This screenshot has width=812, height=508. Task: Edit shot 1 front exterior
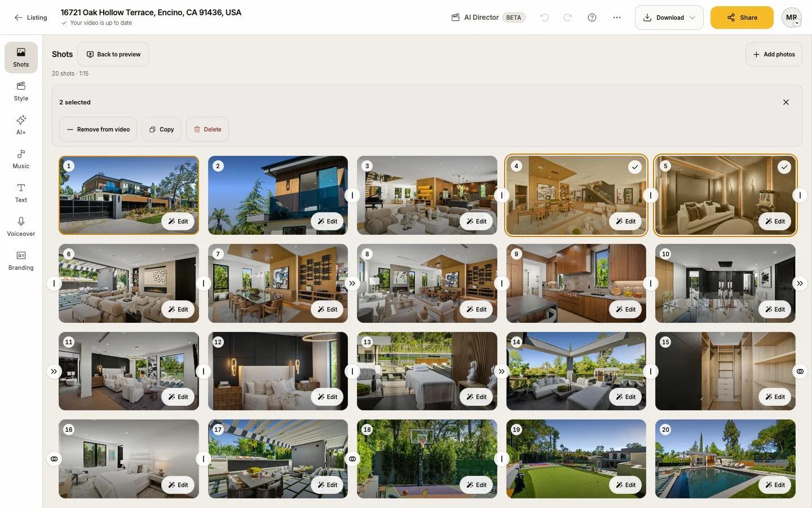178,221
